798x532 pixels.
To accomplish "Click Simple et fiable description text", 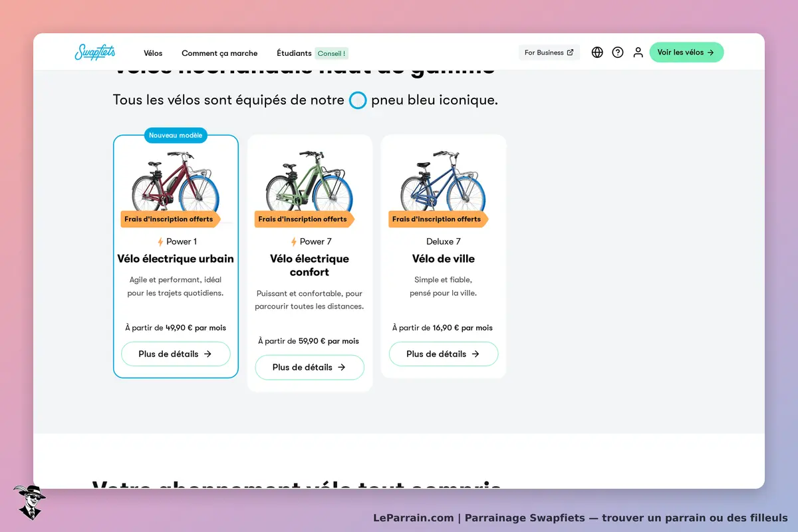I will click(444, 287).
